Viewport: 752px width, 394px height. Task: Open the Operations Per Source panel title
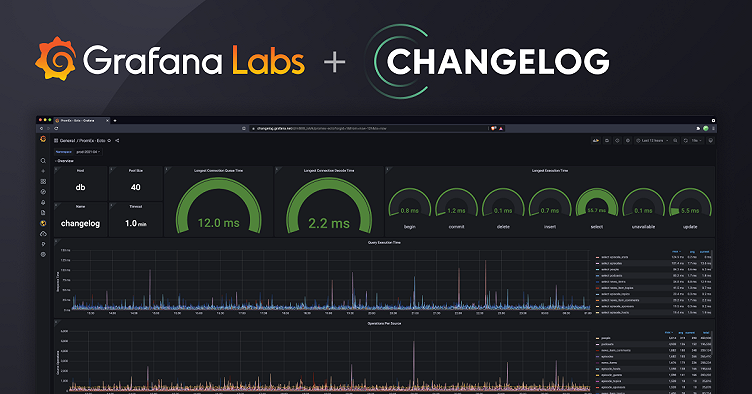tap(384, 324)
